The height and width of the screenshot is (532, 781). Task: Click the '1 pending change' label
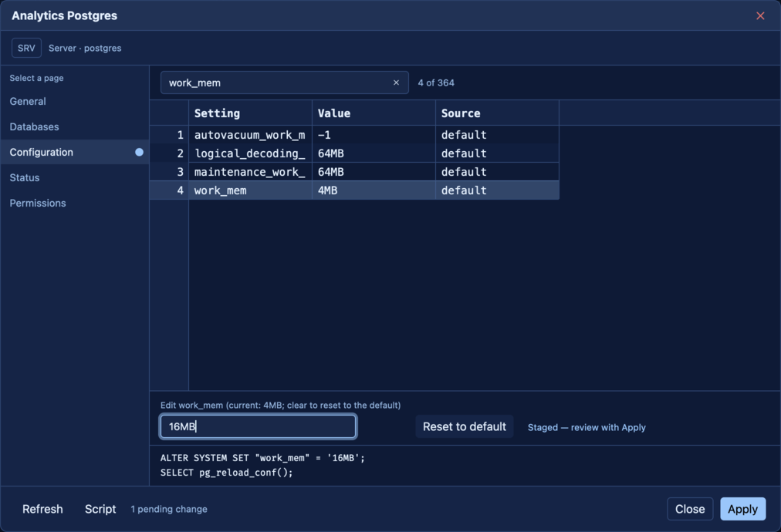click(169, 509)
